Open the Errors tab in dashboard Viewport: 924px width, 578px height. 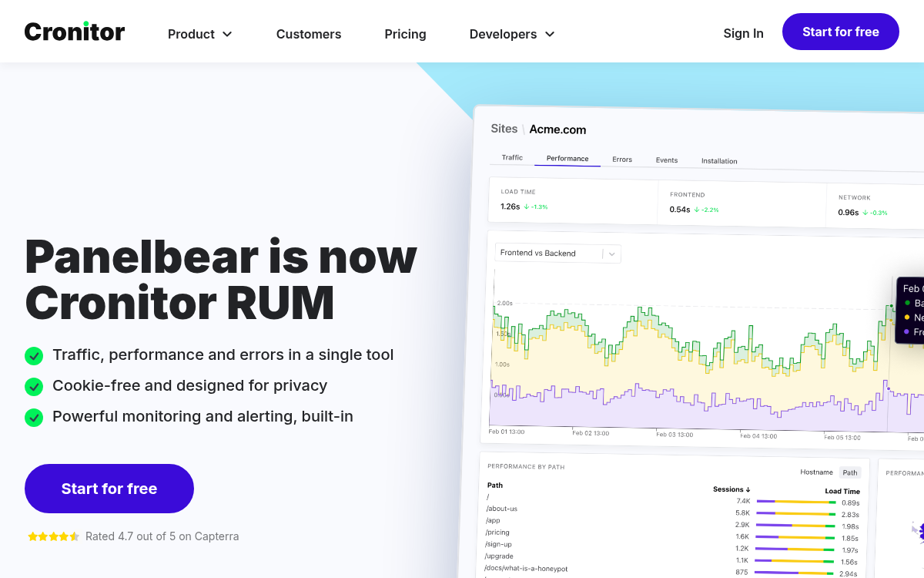(x=622, y=160)
